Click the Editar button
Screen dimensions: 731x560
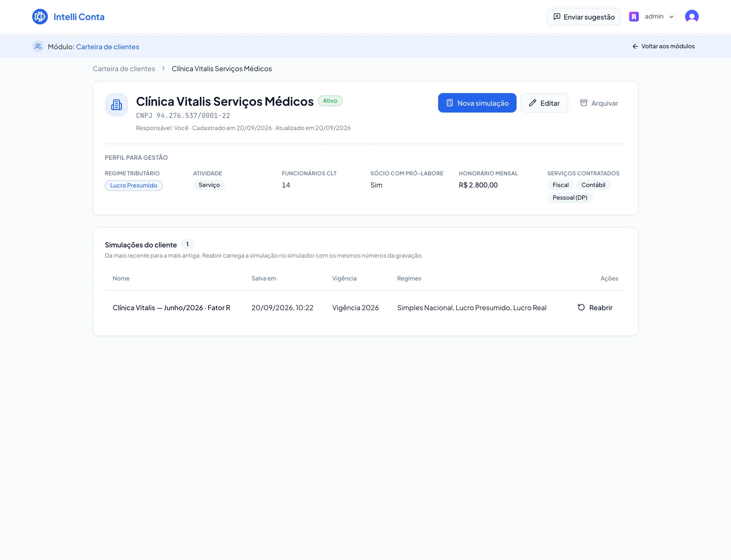pos(544,103)
